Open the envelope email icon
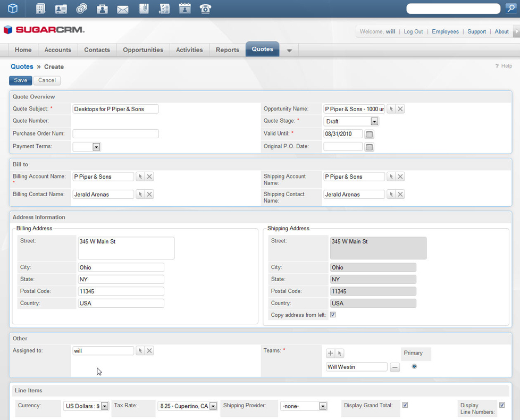 pyautogui.click(x=123, y=9)
